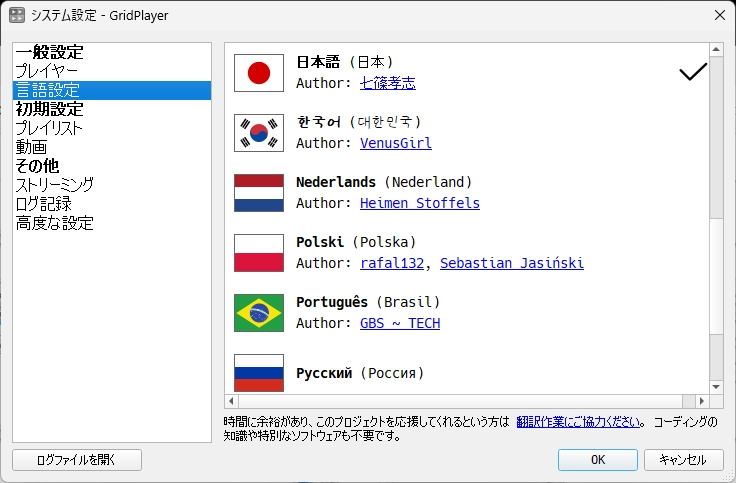Select the Brazilian flag icon
The height and width of the screenshot is (483, 736).
point(259,313)
